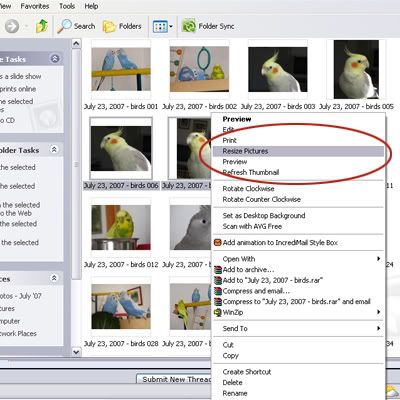Select the birds 028 thumbnail
Viewport: 400px width, 400px height.
pos(121,306)
